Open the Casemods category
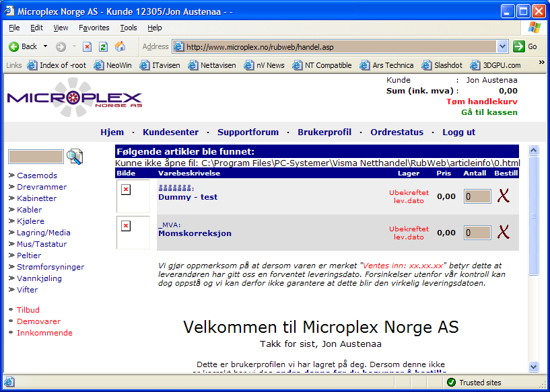 [x=37, y=175]
